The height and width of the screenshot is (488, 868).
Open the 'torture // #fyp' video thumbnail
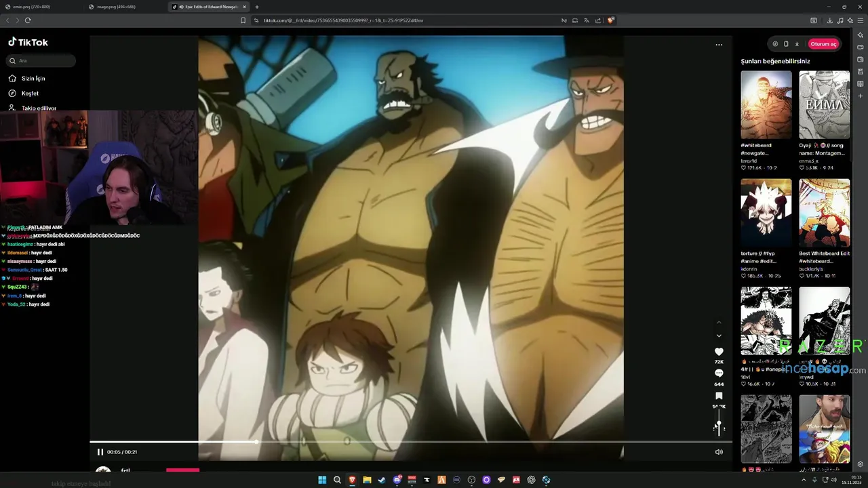766,213
